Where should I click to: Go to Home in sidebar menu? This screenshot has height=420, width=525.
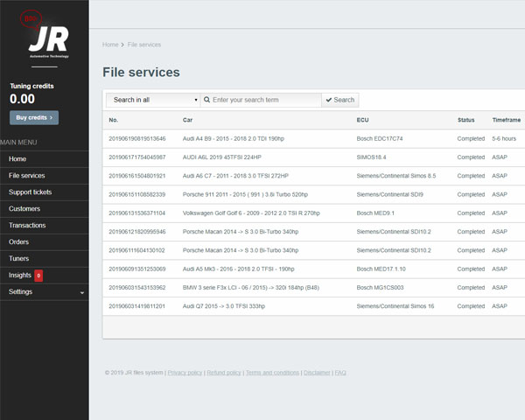pyautogui.click(x=17, y=159)
